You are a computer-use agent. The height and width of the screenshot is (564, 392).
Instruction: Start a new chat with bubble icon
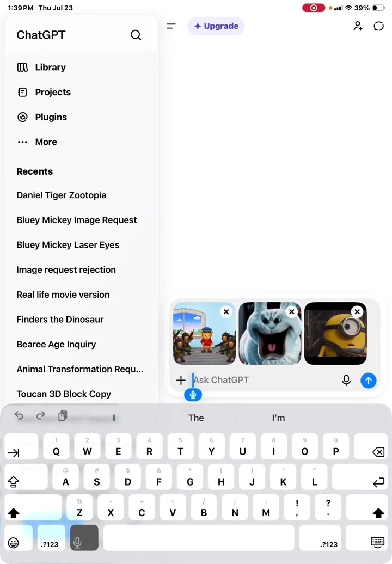(x=378, y=26)
